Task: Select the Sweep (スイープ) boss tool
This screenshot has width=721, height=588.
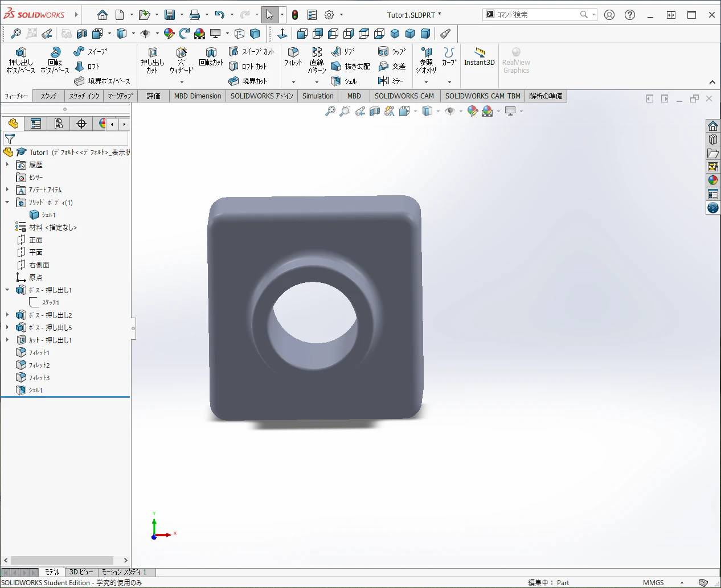Action: tap(91, 51)
